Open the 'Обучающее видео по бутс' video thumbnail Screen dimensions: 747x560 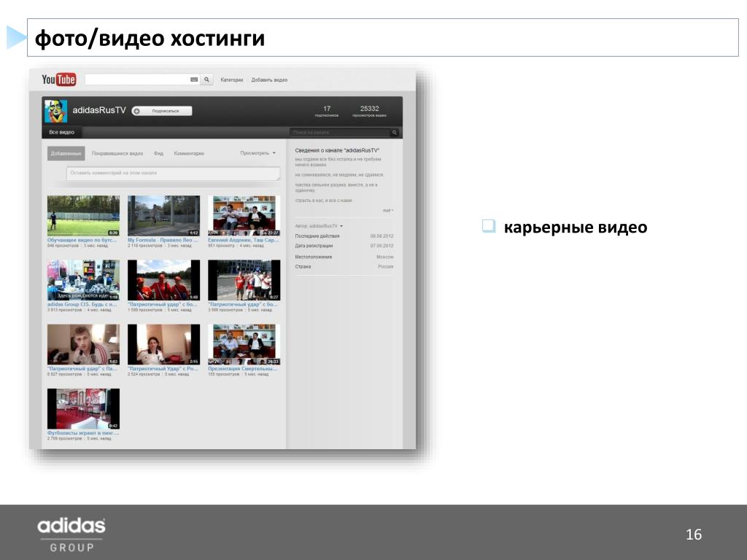(83, 215)
